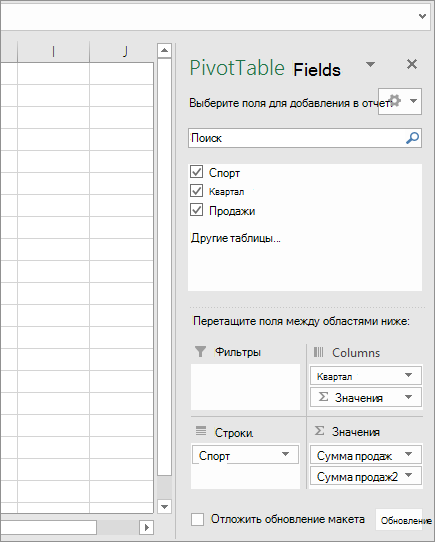435x542 pixels.
Task: Open dropdown arrow beside the gear icon
Action: tap(413, 101)
